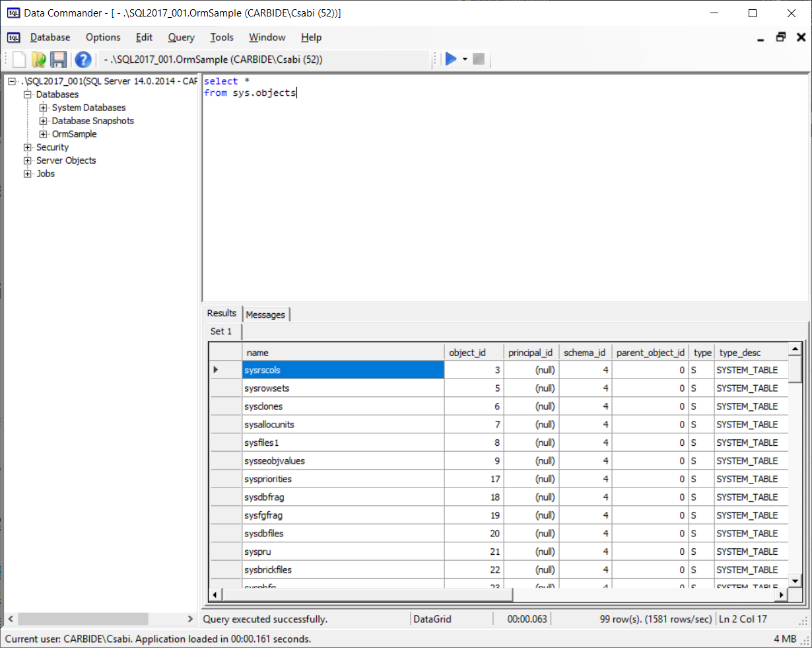Click the results grid vertical scrollbar thumb
Screen dimensions: 812x648
tap(795, 369)
